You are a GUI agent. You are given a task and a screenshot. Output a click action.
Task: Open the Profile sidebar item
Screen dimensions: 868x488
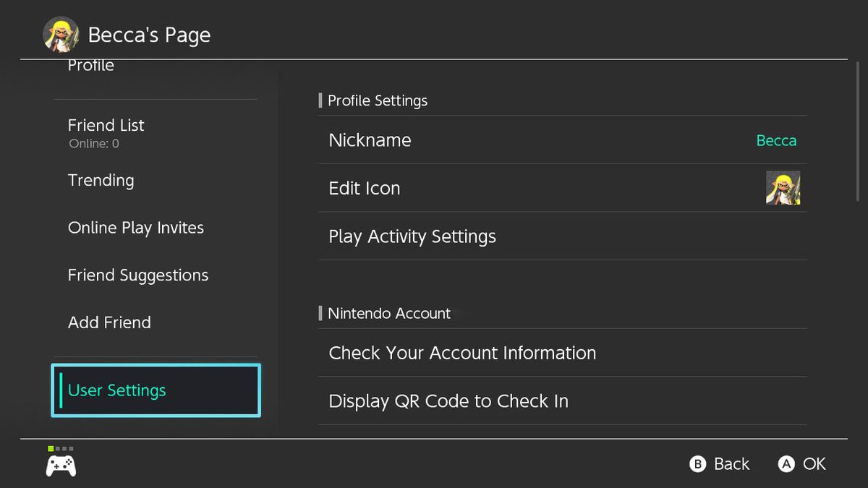pos(91,67)
